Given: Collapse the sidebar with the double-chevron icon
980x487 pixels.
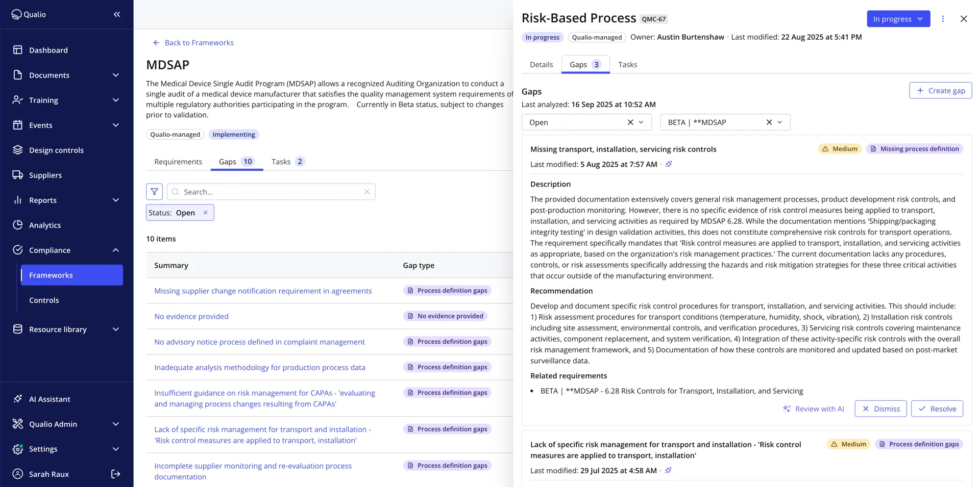Looking at the screenshot, I should (117, 14).
